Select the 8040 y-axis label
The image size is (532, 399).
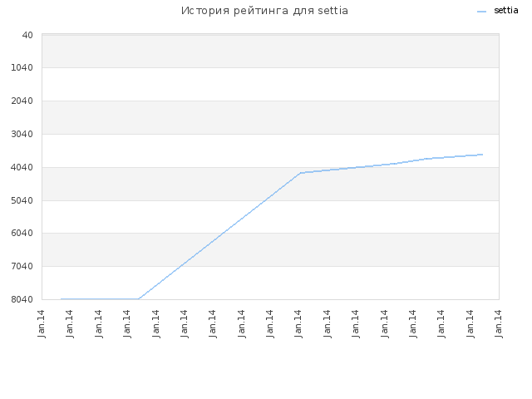(x=22, y=299)
